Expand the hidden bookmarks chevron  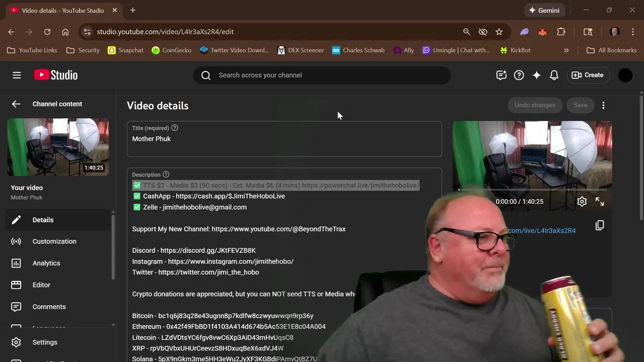[x=567, y=50]
